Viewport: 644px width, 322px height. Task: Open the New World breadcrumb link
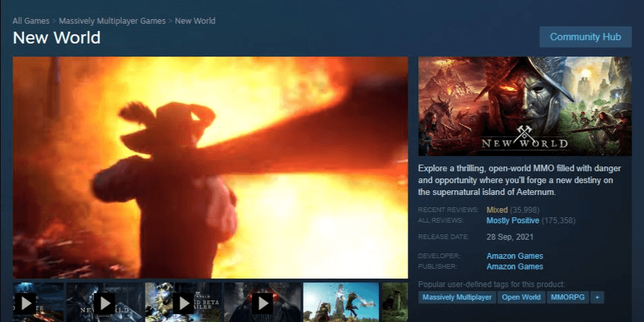195,21
